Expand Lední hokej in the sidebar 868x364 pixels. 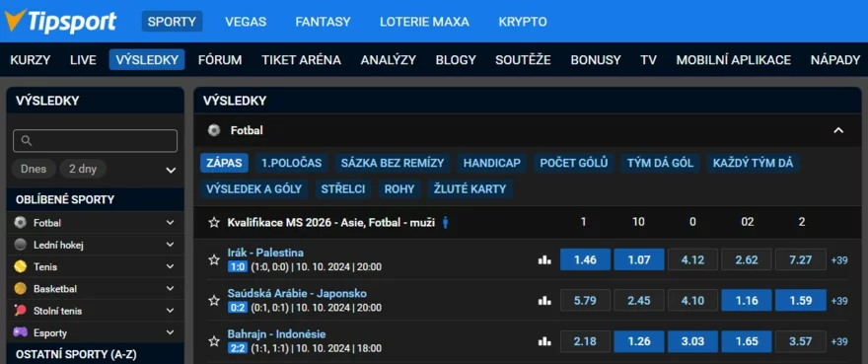(x=170, y=245)
